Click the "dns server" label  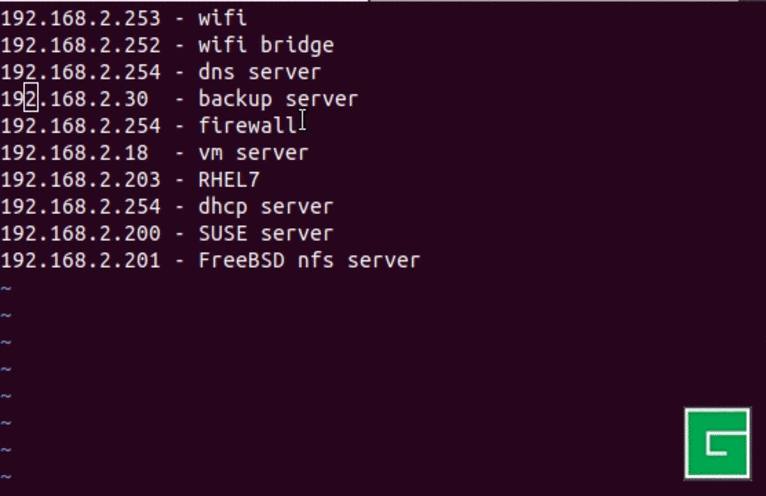[x=259, y=72]
